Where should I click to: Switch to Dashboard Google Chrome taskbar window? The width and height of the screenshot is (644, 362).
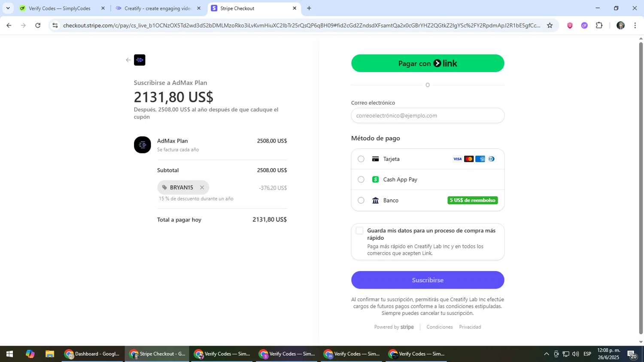click(92, 354)
